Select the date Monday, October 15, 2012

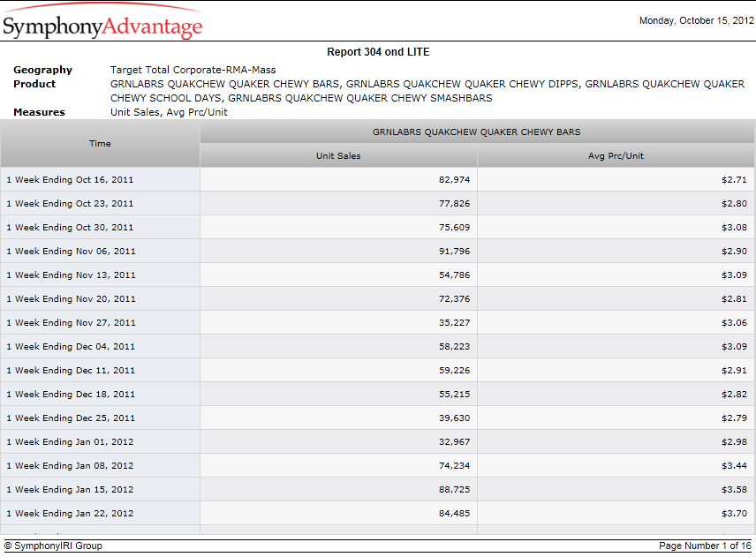point(696,20)
